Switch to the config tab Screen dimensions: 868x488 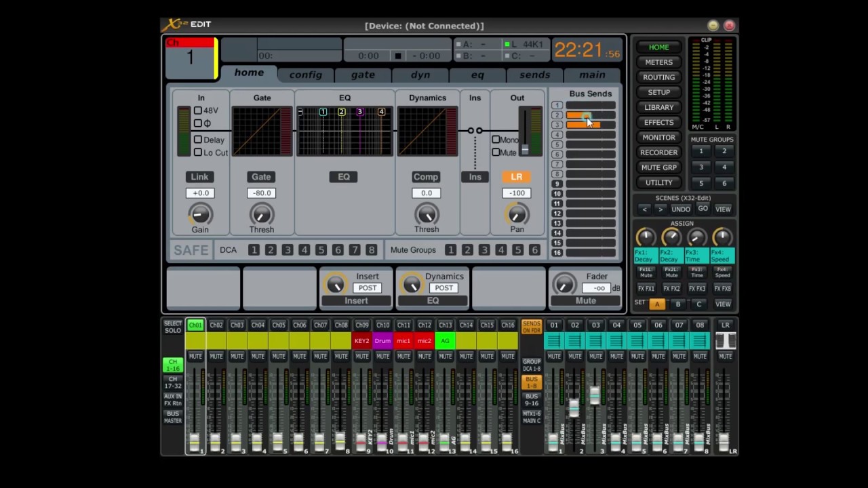(x=306, y=75)
